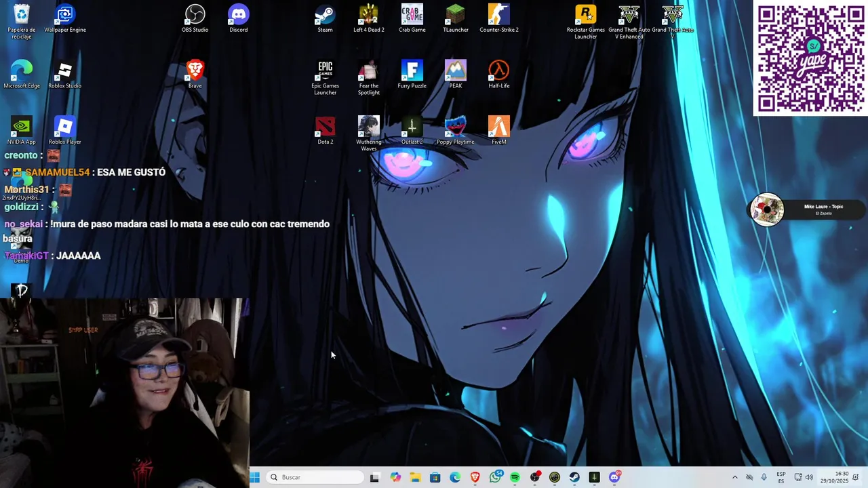Click the 'ESA ME GUSTÓ' chat message

pos(132,172)
